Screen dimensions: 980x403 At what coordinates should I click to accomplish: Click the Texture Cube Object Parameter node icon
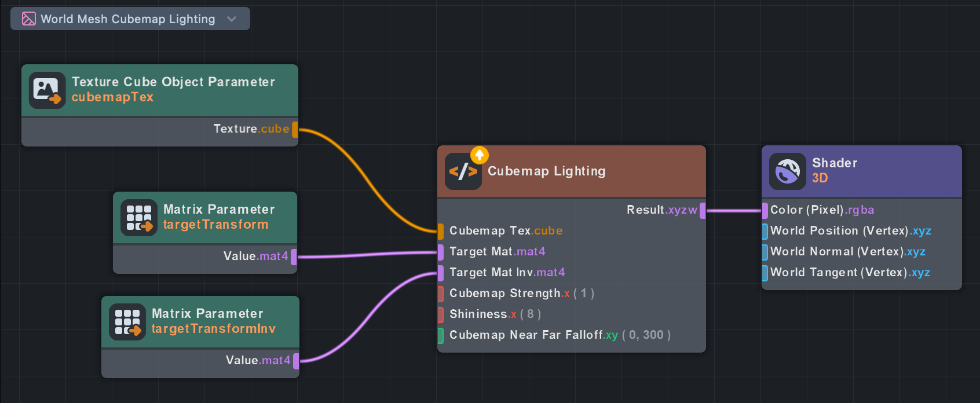click(47, 90)
